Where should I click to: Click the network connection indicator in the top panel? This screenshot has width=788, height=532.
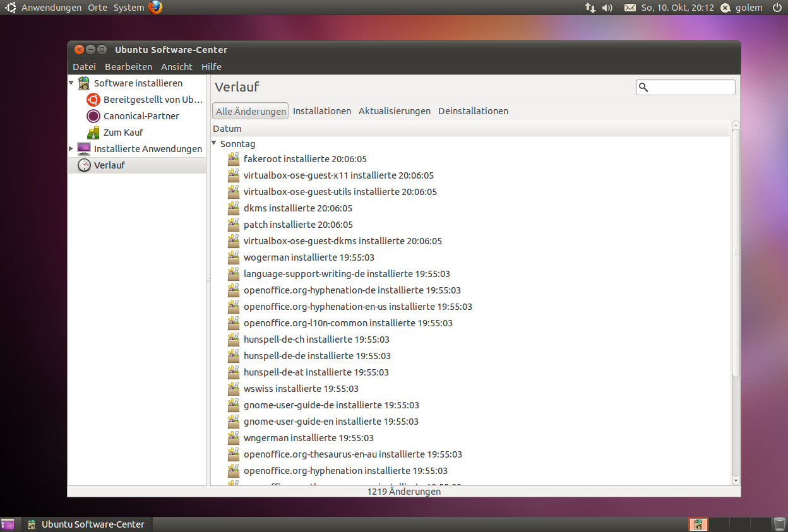590,8
